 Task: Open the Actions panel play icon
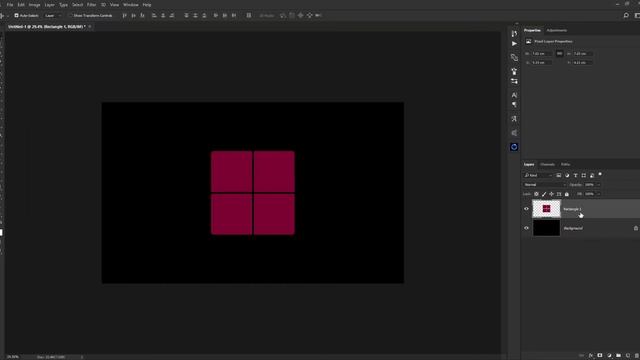tap(514, 44)
